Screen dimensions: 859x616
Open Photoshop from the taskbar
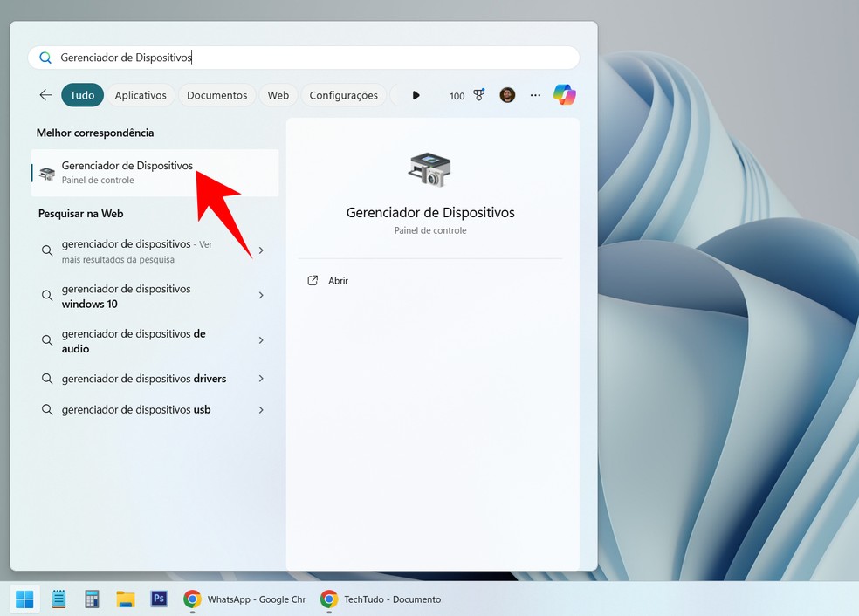coord(158,599)
